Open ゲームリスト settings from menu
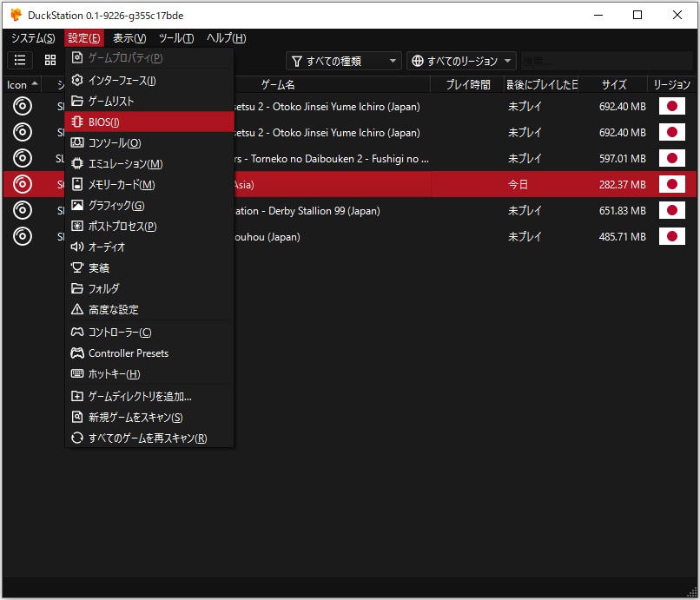700x600 pixels. [149, 101]
